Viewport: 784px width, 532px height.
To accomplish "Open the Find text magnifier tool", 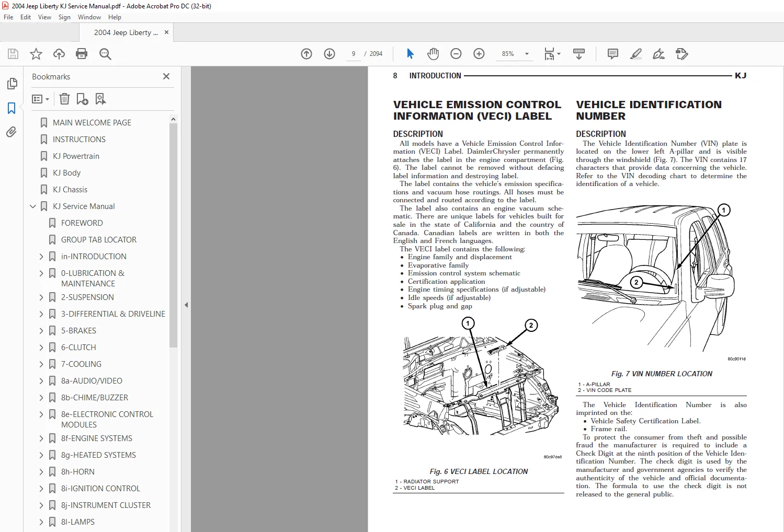I will (x=105, y=54).
